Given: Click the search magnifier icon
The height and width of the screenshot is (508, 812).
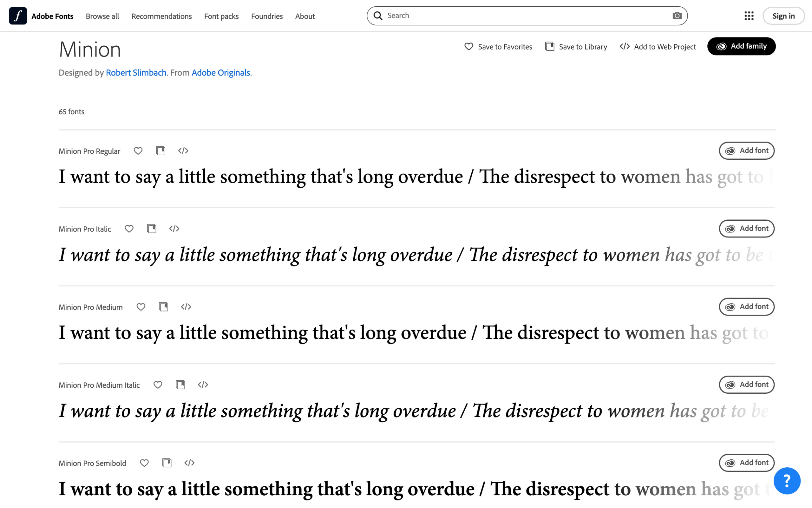Looking at the screenshot, I should 378,16.
